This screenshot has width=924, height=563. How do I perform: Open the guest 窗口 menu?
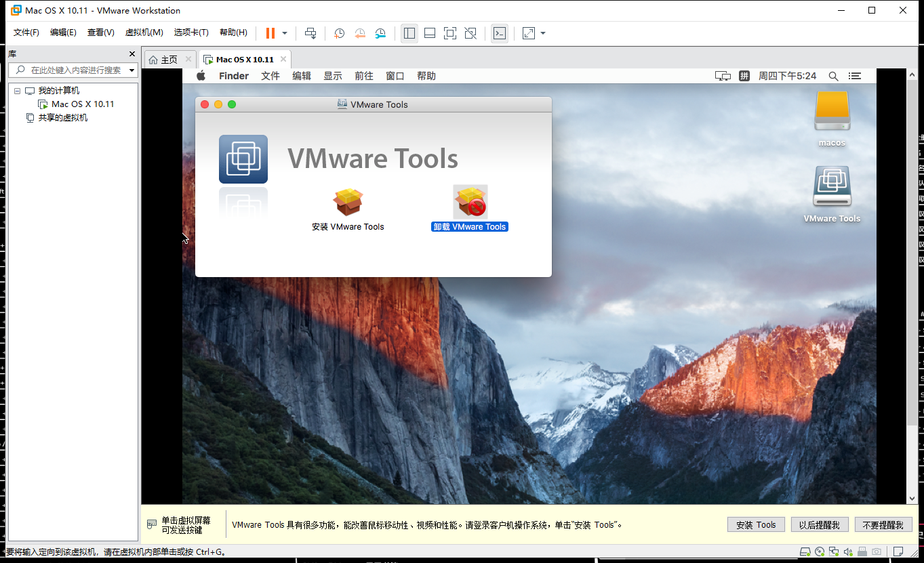(x=395, y=76)
